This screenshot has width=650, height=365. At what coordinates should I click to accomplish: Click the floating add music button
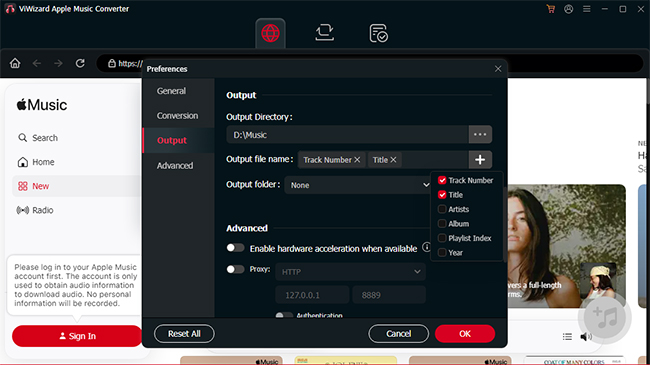[x=605, y=317]
